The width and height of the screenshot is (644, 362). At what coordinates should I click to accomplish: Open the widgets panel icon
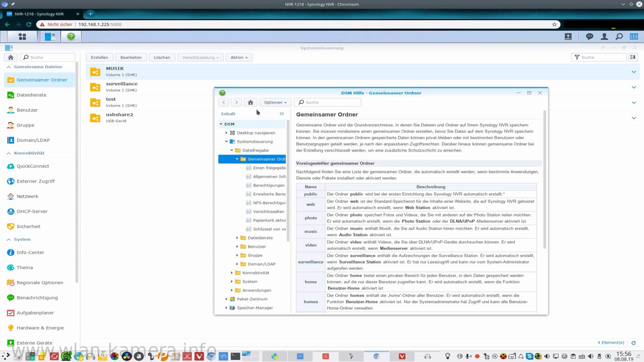pyautogui.click(x=634, y=37)
